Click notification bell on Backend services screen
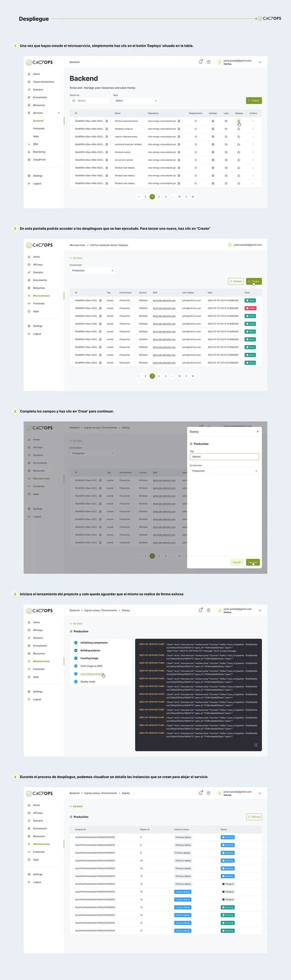The height and width of the screenshot is (980, 291). (x=201, y=62)
